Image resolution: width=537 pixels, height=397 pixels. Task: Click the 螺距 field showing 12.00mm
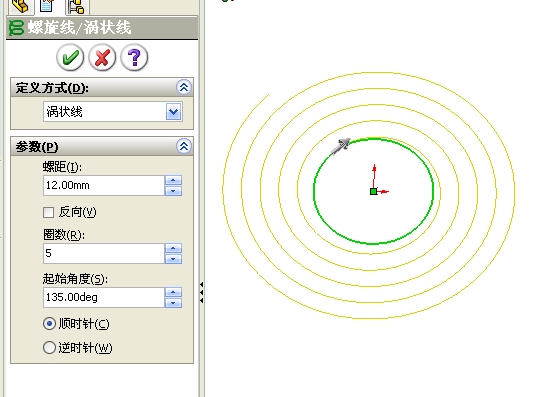pos(104,186)
